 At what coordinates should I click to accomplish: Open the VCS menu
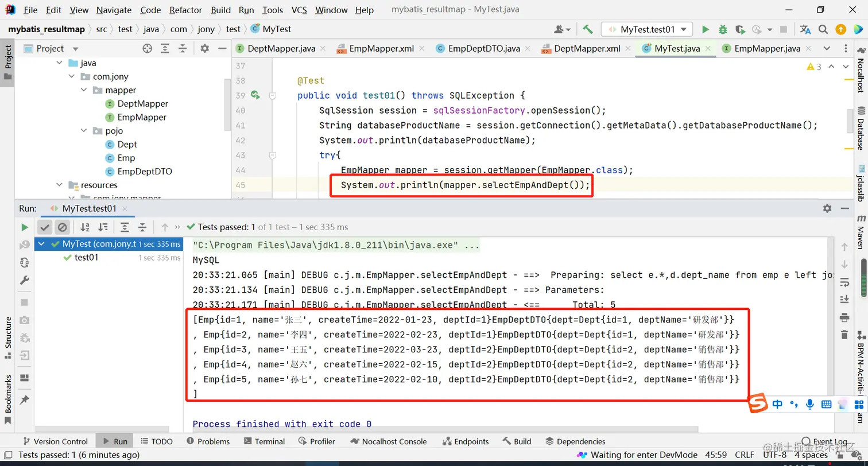(x=299, y=10)
